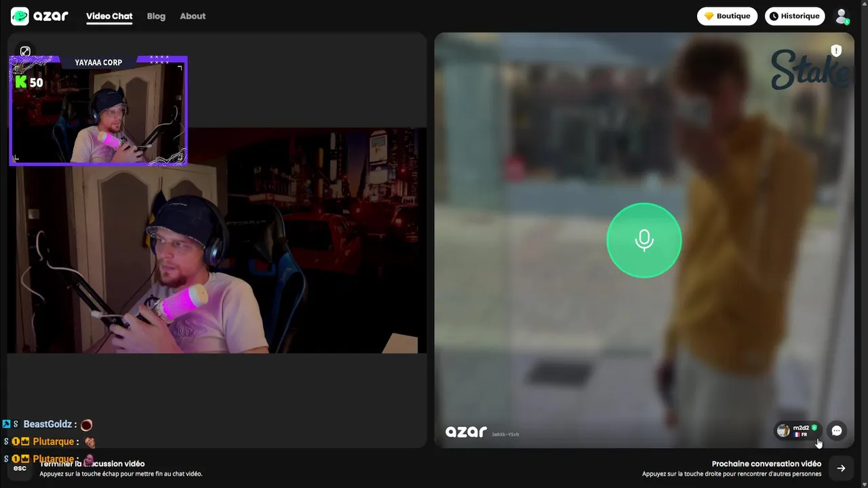Click the diamond icon in Boutique

[709, 16]
